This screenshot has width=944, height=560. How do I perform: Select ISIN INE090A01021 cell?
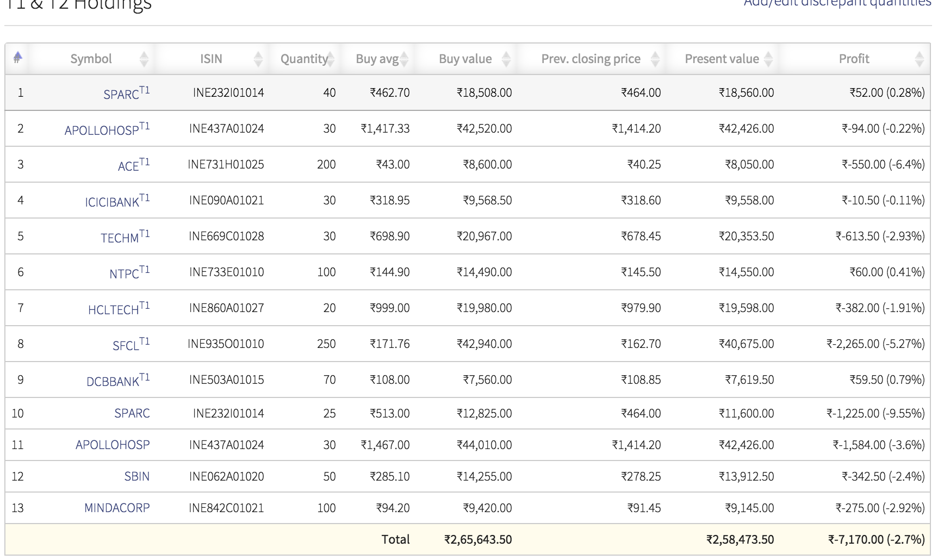[x=226, y=200]
